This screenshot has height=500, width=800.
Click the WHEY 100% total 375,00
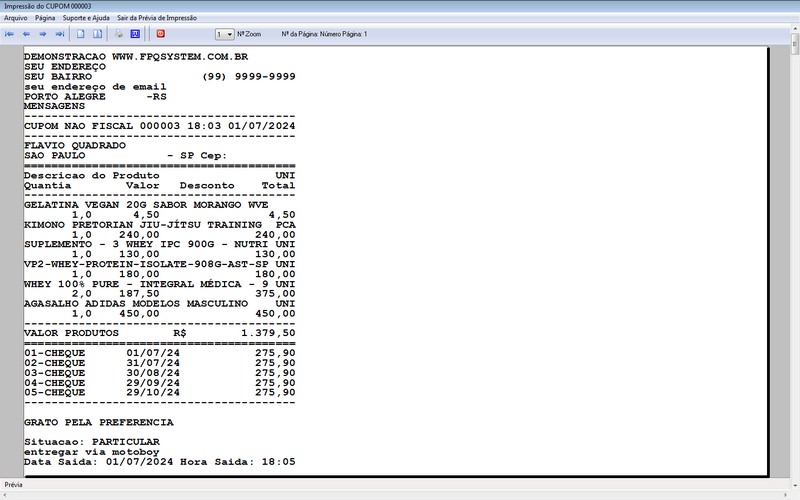click(276, 294)
